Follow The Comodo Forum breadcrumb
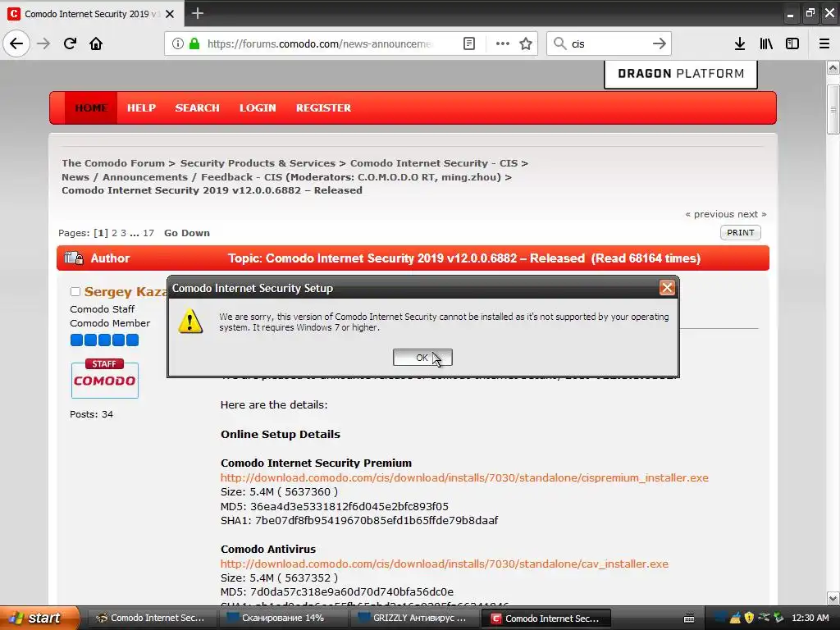This screenshot has height=630, width=840. tap(113, 163)
